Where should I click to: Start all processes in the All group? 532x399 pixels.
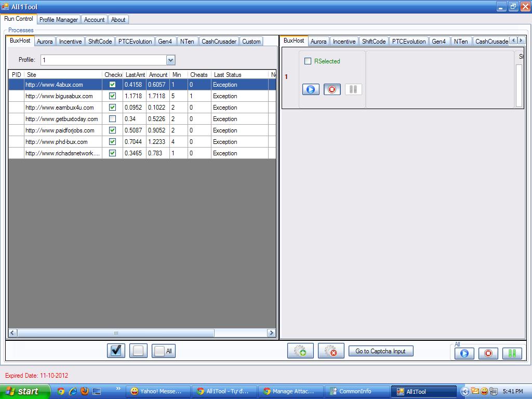pos(464,353)
